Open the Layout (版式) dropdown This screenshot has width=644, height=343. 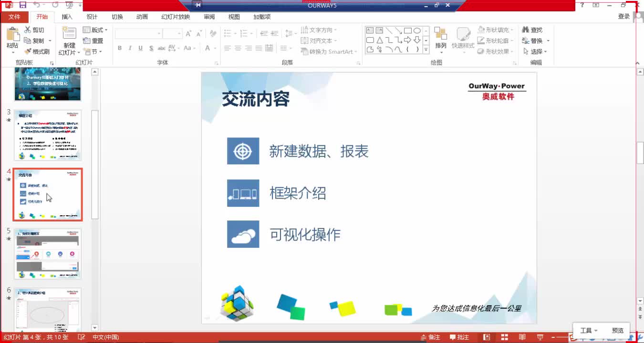(95, 30)
